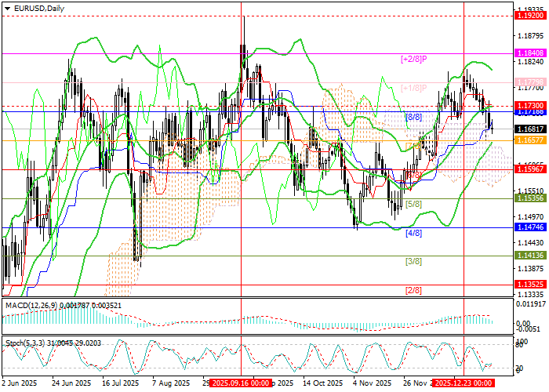549x392 pixels.
Task: Select the 1.17798 pink price label
Action: click(x=531, y=82)
